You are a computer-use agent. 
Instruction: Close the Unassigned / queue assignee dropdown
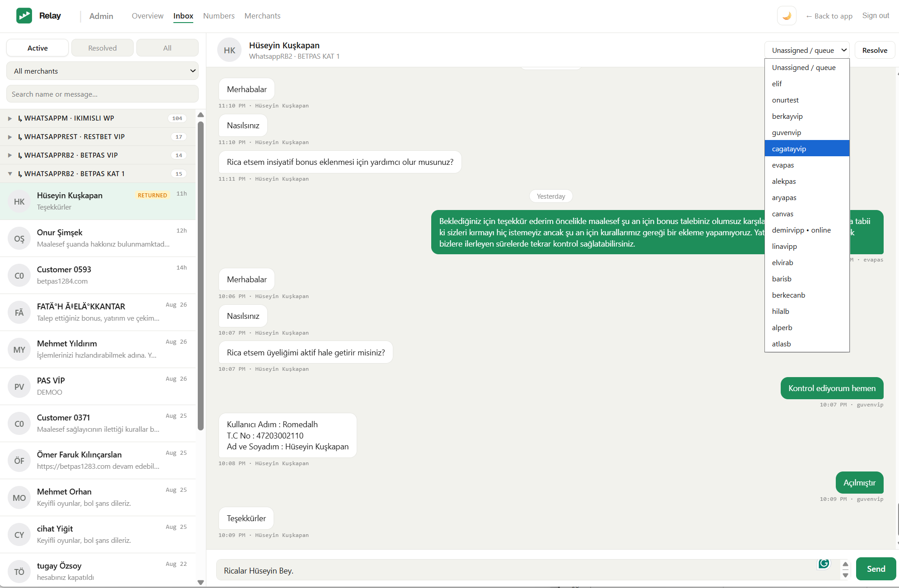[807, 50]
